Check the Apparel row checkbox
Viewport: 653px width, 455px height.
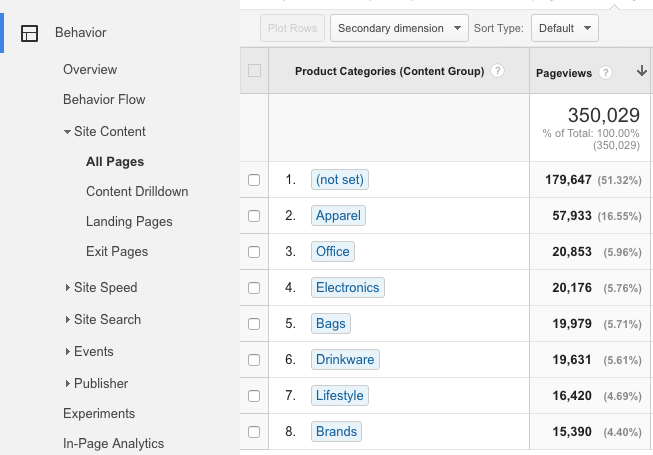tap(254, 216)
